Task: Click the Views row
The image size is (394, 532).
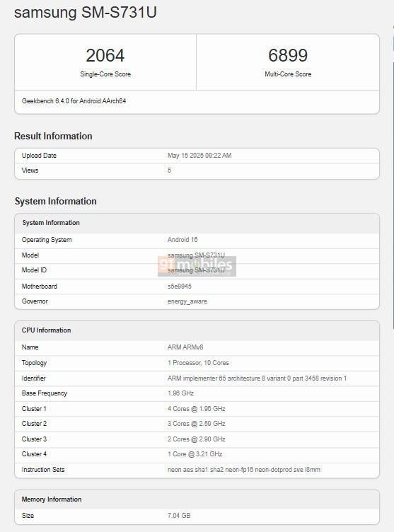Action: (x=197, y=170)
